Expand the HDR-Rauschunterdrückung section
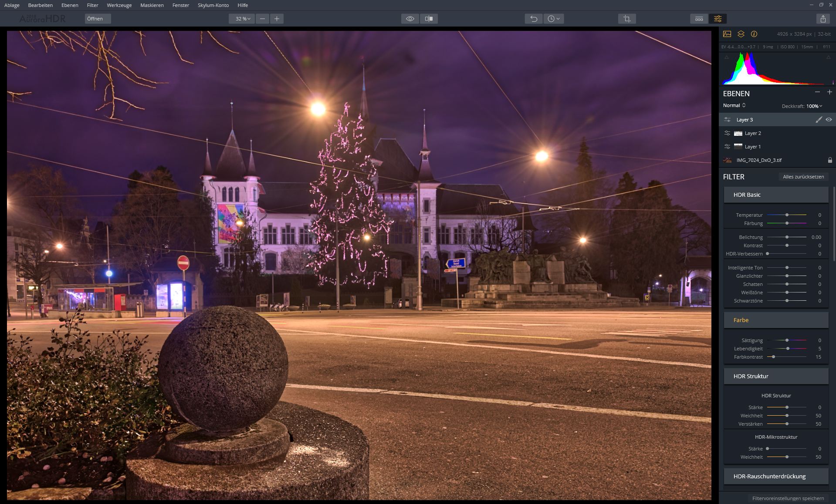836x504 pixels. [x=776, y=477]
